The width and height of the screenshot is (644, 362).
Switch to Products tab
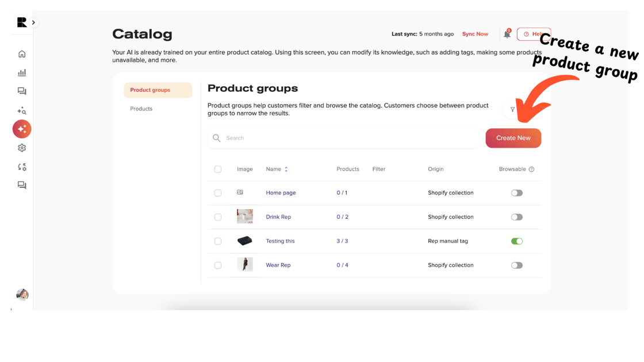(141, 109)
